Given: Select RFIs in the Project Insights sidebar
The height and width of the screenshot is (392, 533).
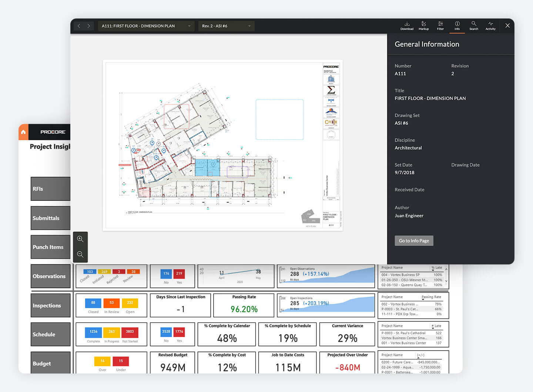Looking at the screenshot, I should coord(50,189).
